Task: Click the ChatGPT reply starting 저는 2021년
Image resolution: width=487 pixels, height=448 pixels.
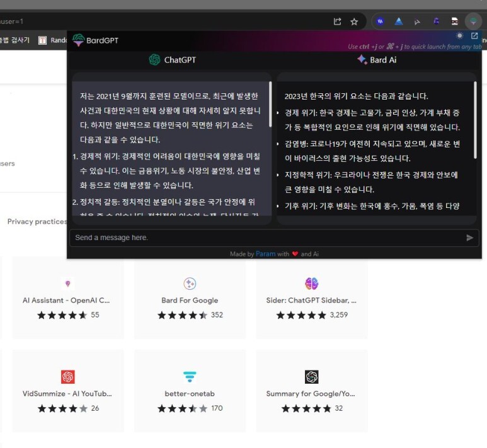Action: [x=170, y=118]
